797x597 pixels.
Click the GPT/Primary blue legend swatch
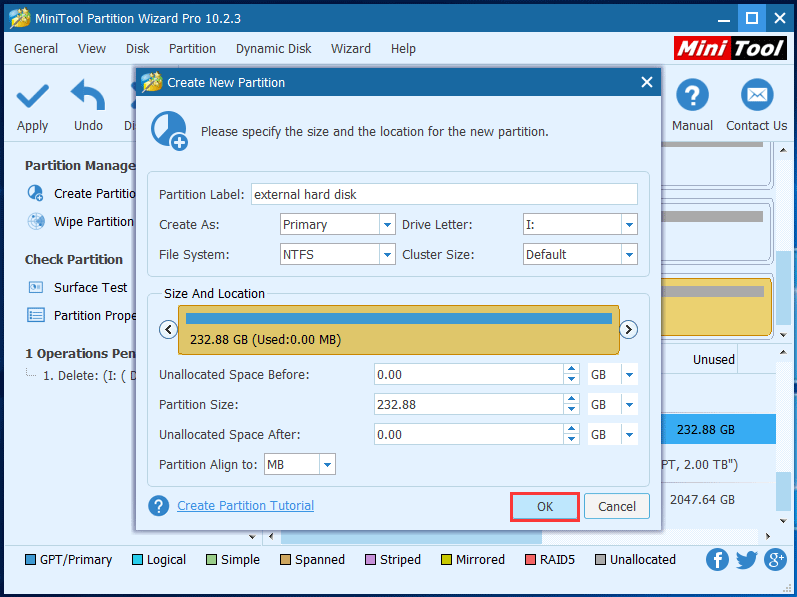pos(30,560)
